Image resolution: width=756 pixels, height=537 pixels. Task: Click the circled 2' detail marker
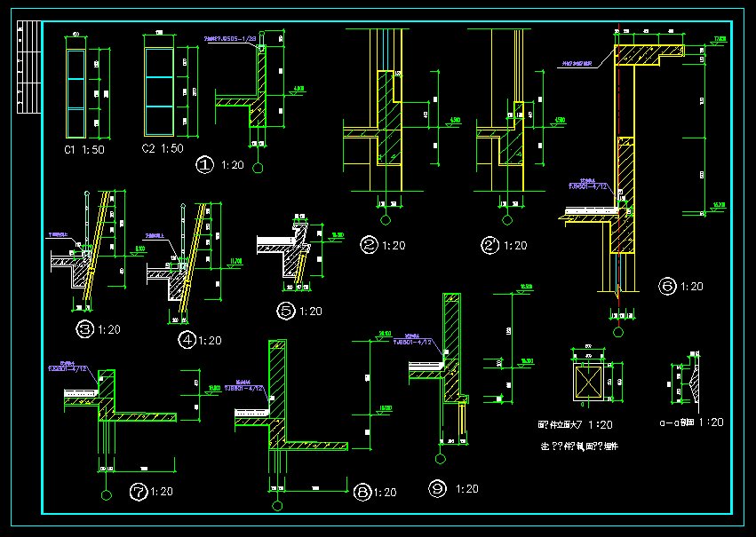click(x=488, y=245)
